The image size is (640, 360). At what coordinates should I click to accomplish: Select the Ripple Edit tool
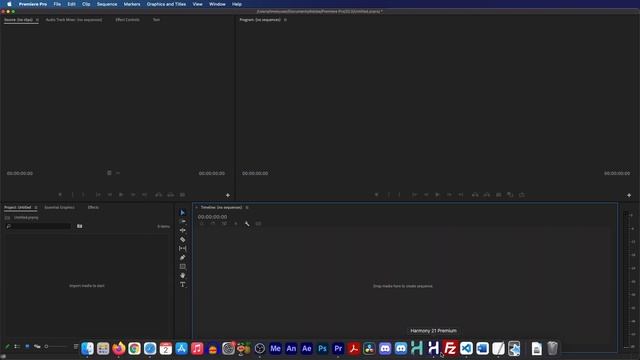182,230
